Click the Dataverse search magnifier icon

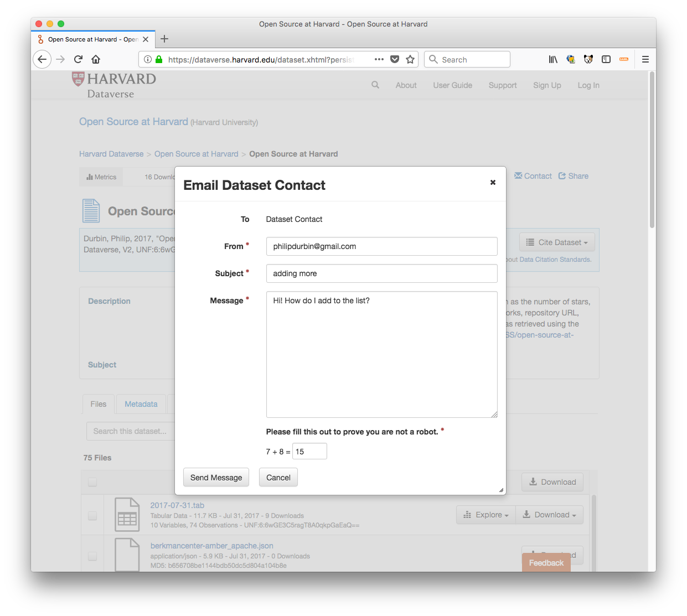[375, 85]
